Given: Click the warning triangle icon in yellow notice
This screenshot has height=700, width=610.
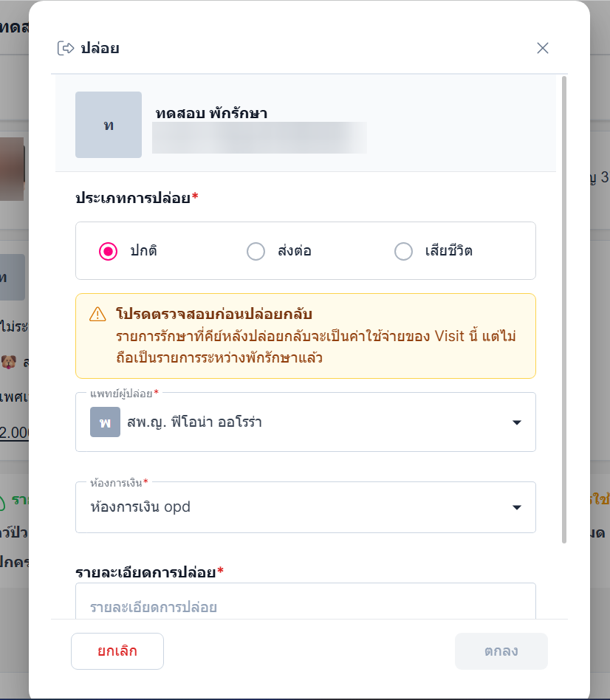Looking at the screenshot, I should point(97,315).
